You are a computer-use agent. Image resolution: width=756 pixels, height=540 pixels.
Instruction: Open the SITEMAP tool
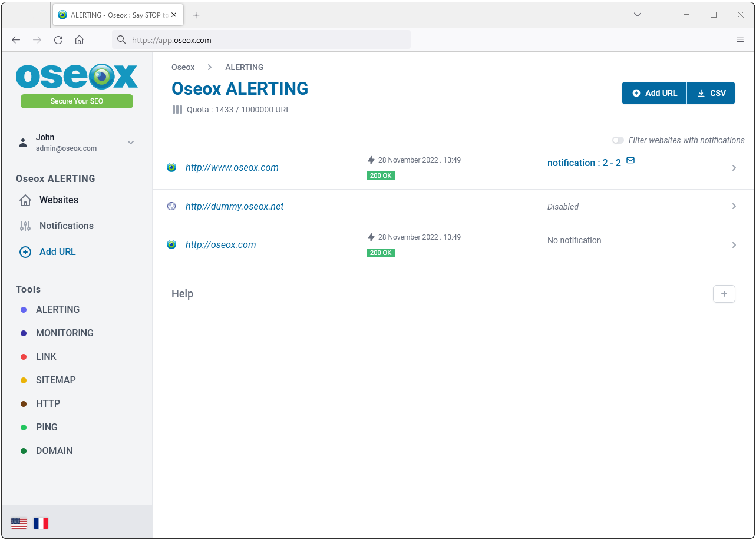point(56,380)
